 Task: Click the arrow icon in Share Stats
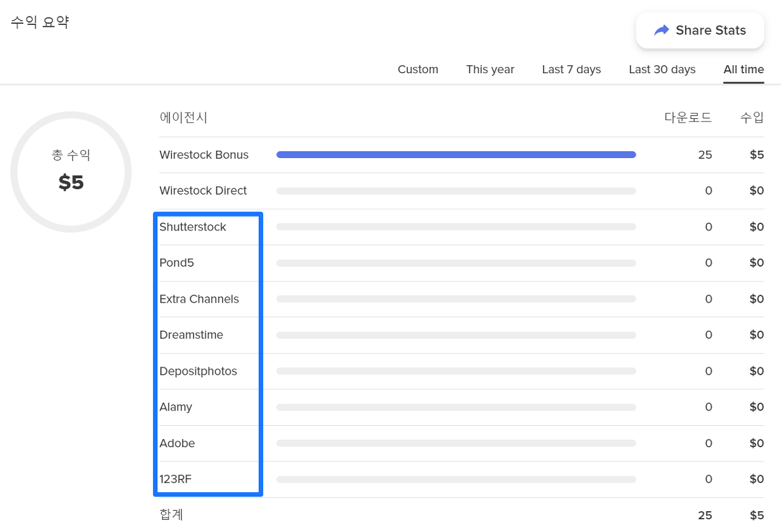[661, 31]
